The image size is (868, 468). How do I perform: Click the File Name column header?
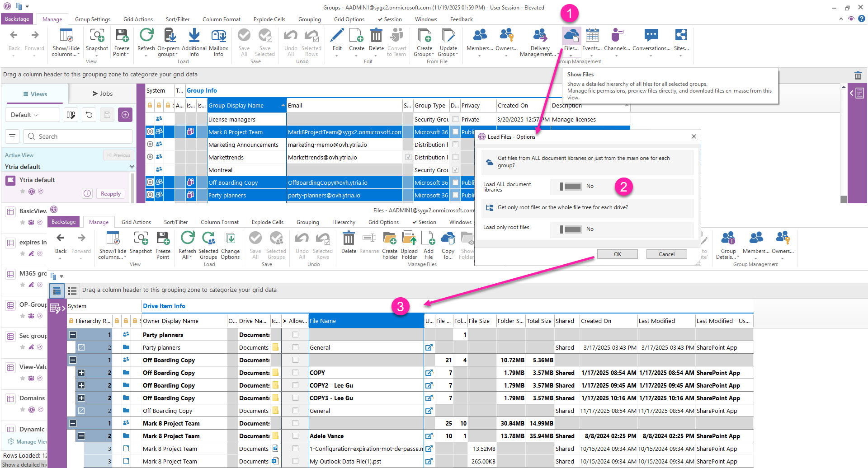click(365, 321)
